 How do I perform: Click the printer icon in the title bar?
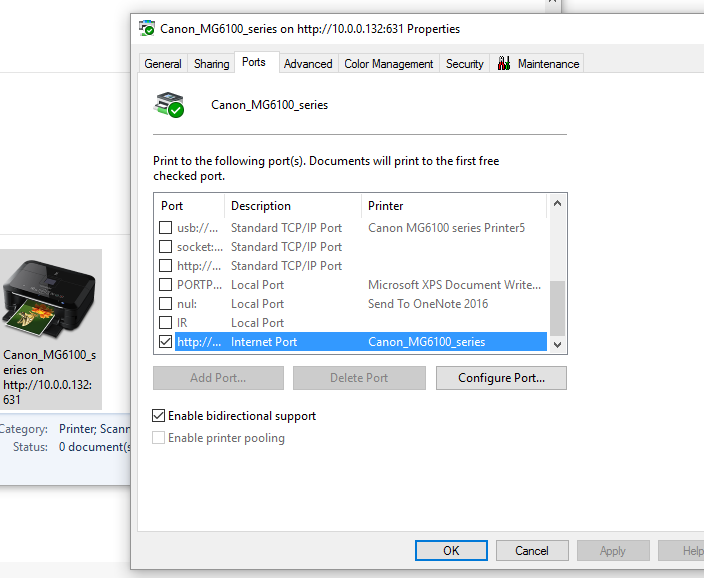(x=147, y=29)
